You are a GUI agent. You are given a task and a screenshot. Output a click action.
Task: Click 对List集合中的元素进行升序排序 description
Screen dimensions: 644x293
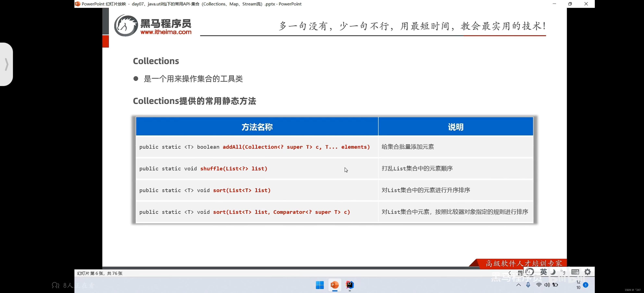tap(426, 190)
